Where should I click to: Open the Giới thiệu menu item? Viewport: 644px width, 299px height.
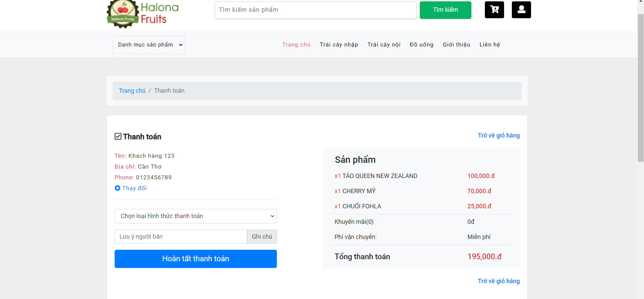(x=457, y=44)
